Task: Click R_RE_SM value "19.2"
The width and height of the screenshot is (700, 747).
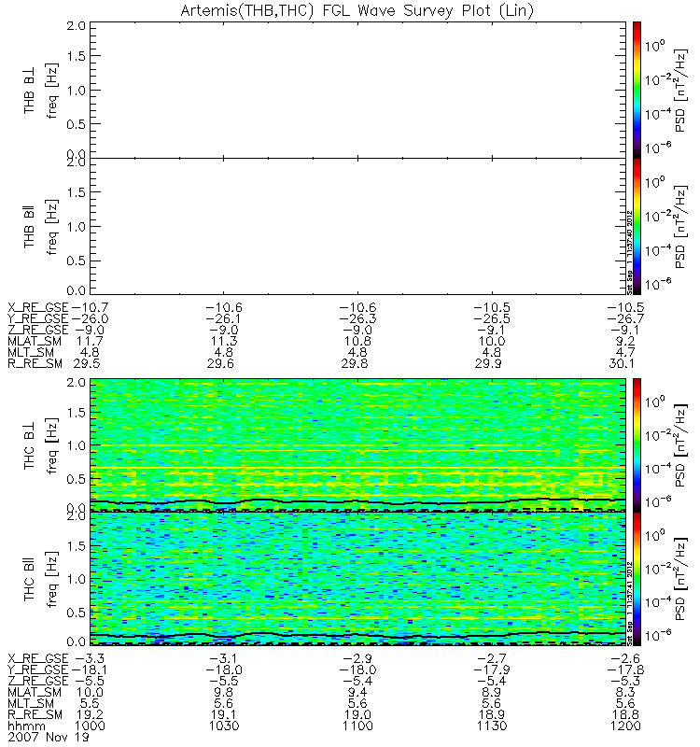Action: pos(90,714)
